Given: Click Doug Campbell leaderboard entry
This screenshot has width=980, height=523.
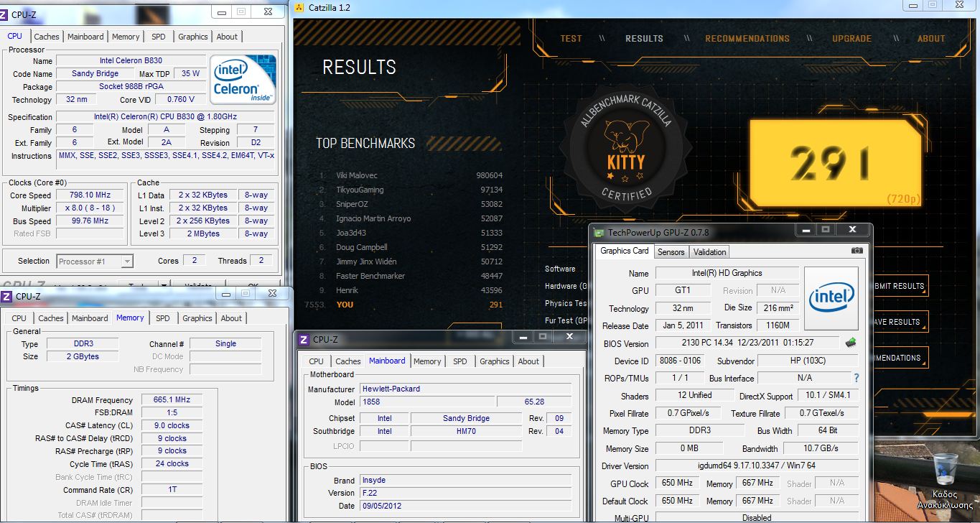Looking at the screenshot, I should pos(410,247).
